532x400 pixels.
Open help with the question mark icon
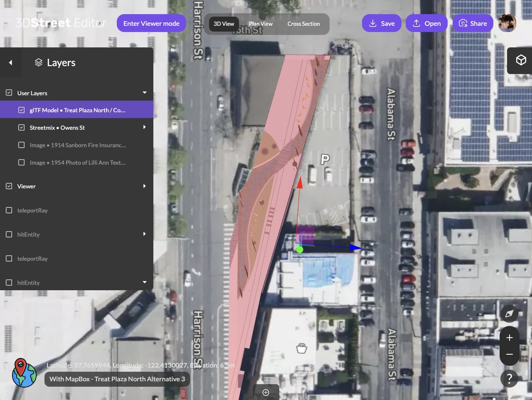click(x=509, y=379)
